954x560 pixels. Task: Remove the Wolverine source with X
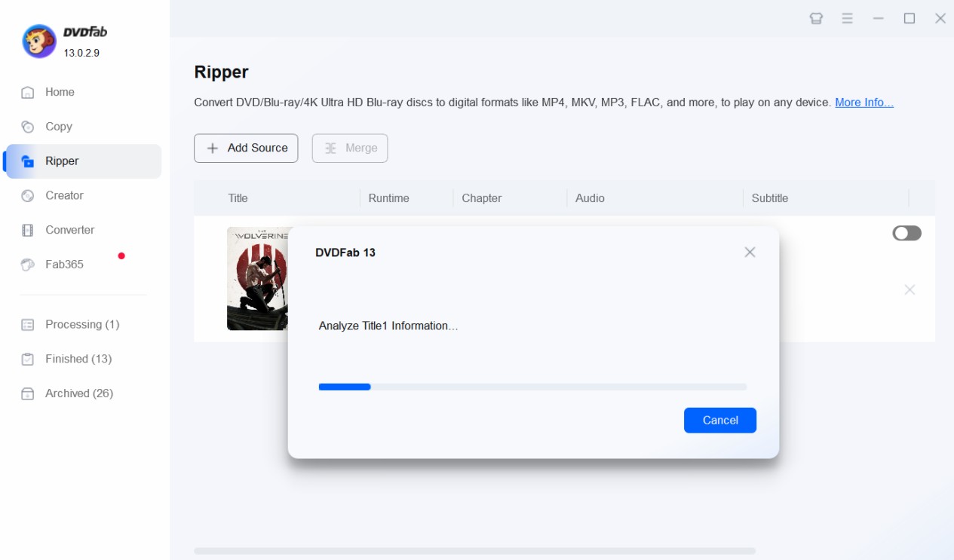[910, 289]
